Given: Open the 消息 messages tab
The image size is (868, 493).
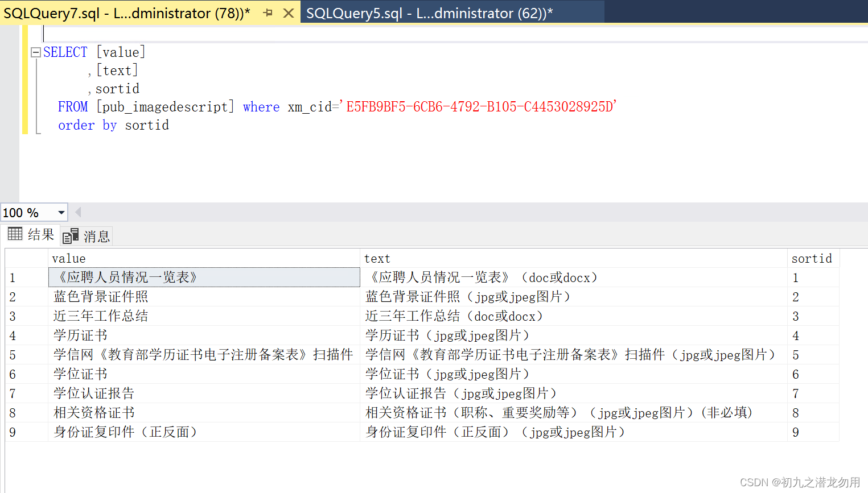Looking at the screenshot, I should tap(87, 236).
